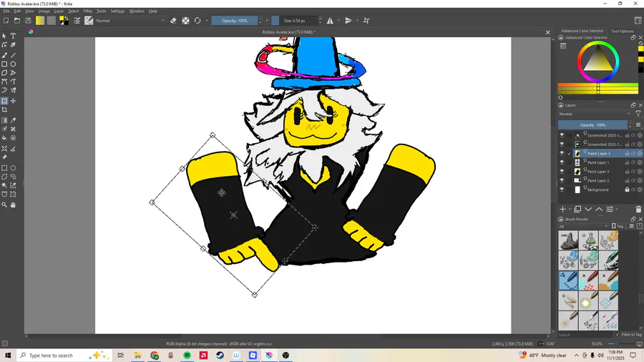
Task: Select the Rectangle shape tool
Action: [x=4, y=64]
